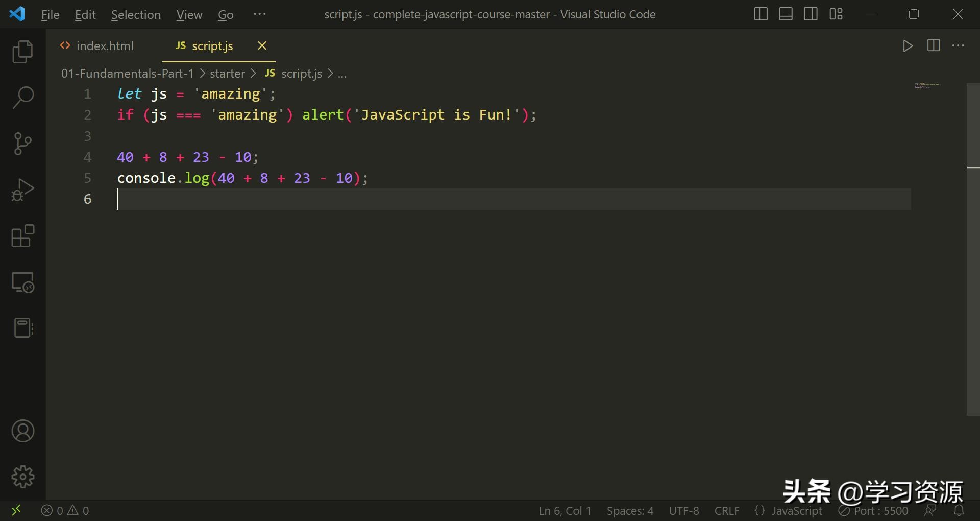This screenshot has width=980, height=521.
Task: Open the Run and Debug view
Action: (22, 190)
